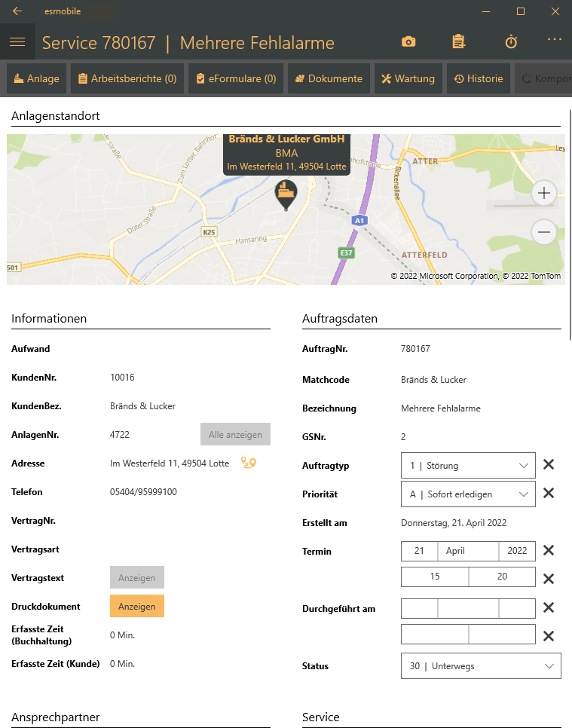Start the stopwatch time tracking icon
Image resolution: width=572 pixels, height=728 pixels.
511,41
